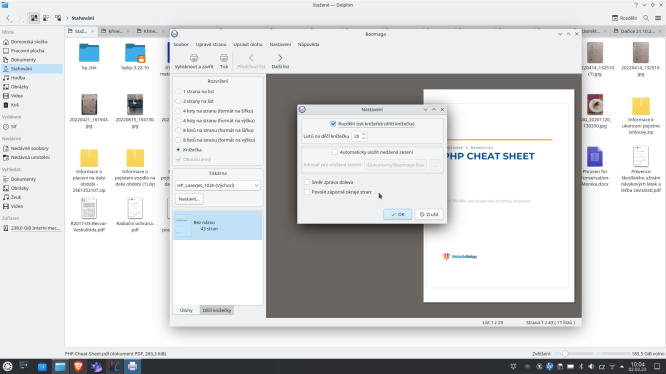The height and width of the screenshot is (374, 666).
Task: Open Upravit stranu menu
Action: pos(211,44)
